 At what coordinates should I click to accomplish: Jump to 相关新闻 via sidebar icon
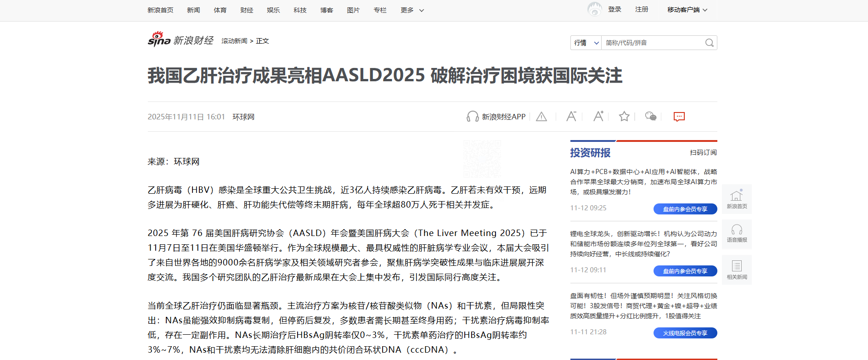(737, 270)
